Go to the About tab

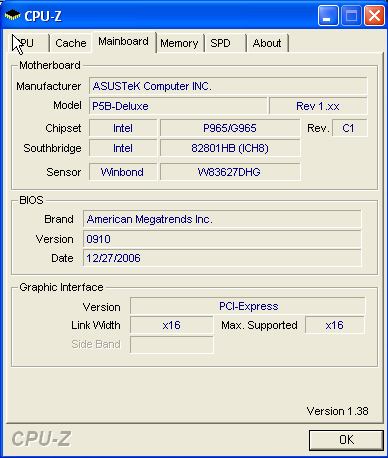[267, 43]
